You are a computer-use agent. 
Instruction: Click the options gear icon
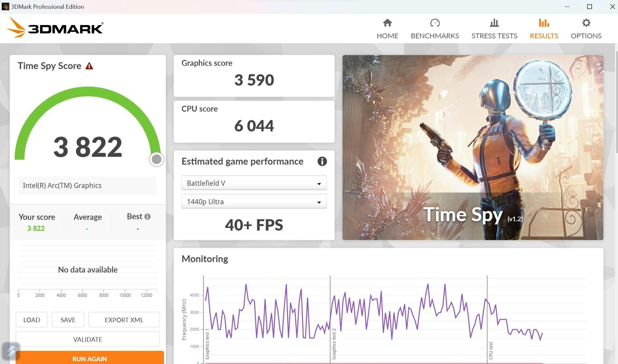[586, 23]
